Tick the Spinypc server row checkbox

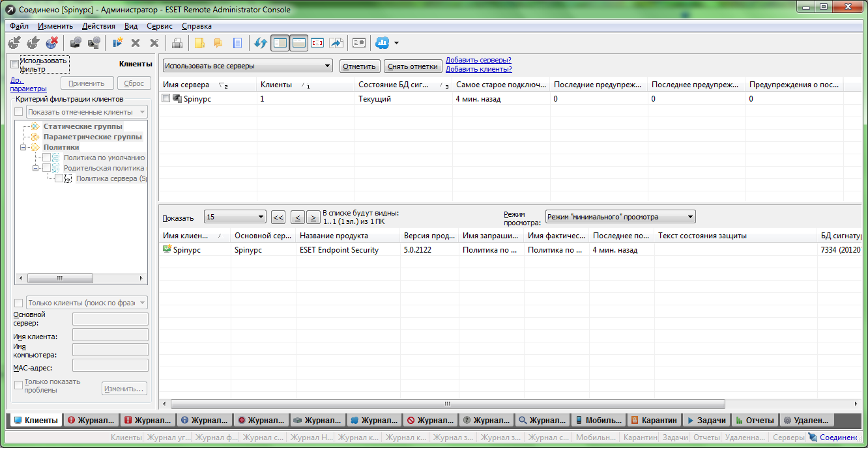pyautogui.click(x=166, y=98)
